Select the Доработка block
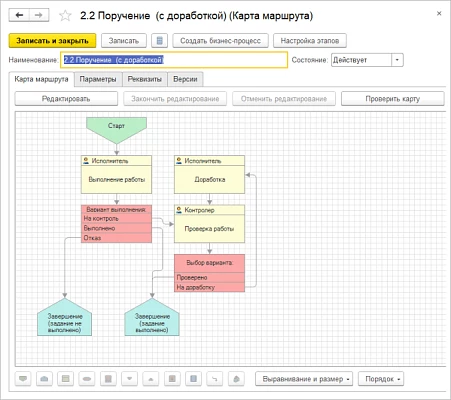This screenshot has width=451, height=400. click(x=209, y=174)
